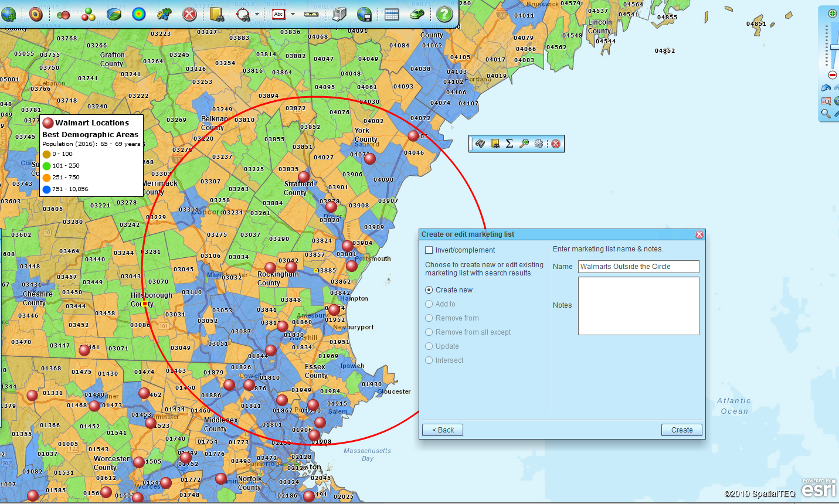Toggle the Invert/complement checkbox
839x504 pixels.
[x=429, y=250]
